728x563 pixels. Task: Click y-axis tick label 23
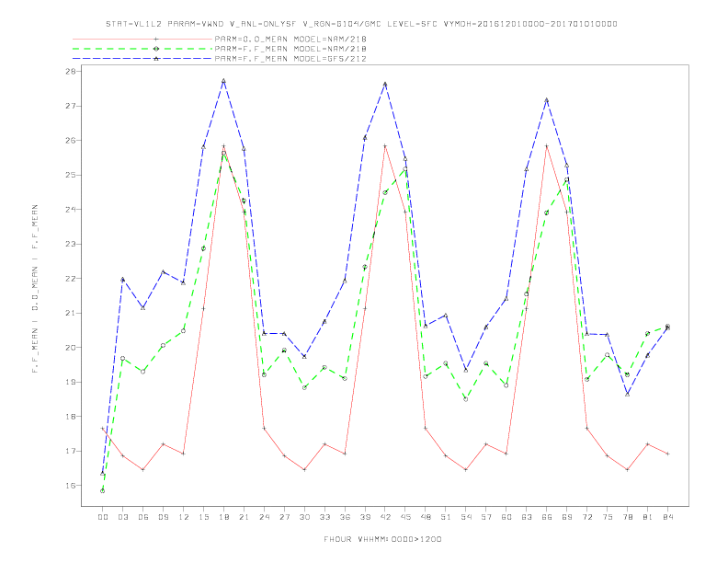(70, 244)
